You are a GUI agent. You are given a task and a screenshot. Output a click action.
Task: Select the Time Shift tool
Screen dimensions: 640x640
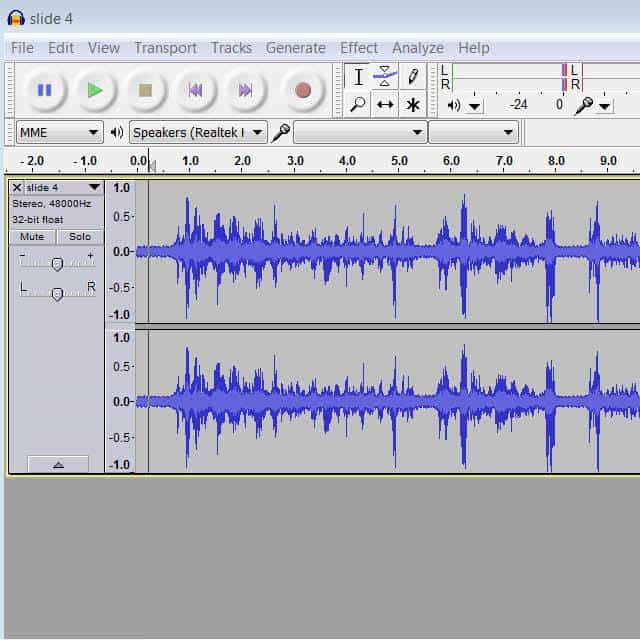384,104
